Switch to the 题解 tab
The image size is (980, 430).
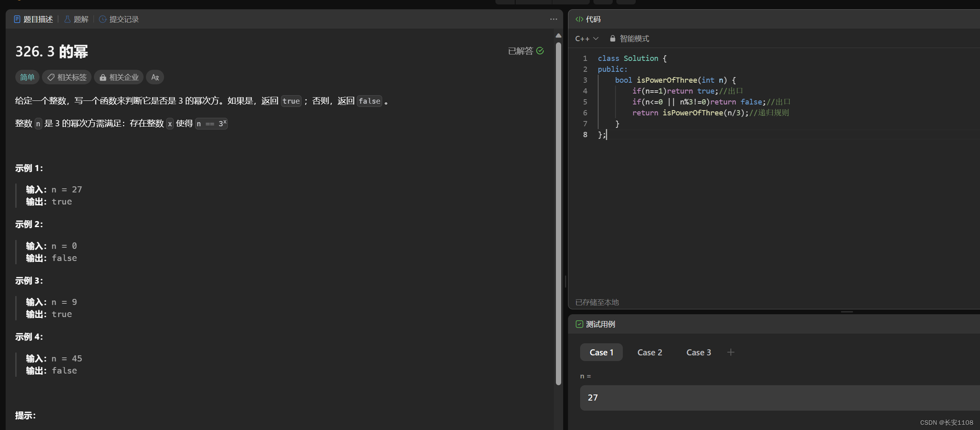(x=76, y=19)
